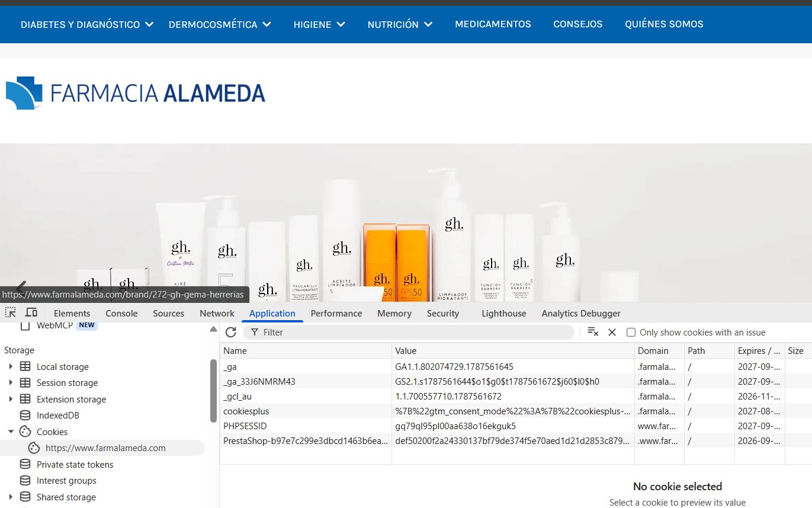Image resolution: width=812 pixels, height=508 pixels.
Task: Expand the Shared storage tree node
Action: 11,497
